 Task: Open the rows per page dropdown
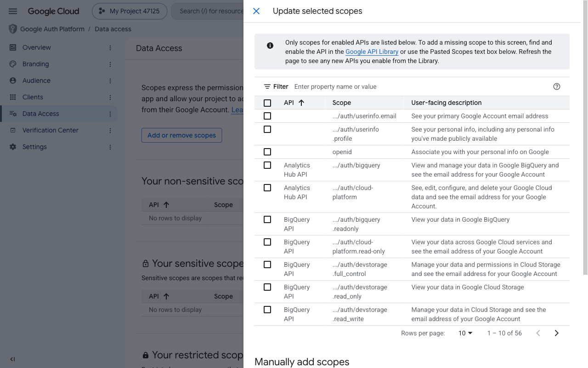465,333
